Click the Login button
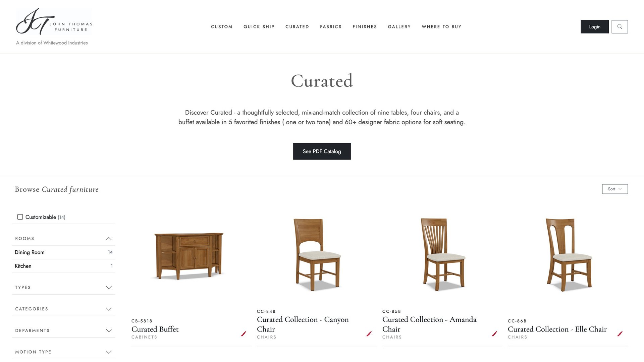644x362 pixels. (594, 26)
